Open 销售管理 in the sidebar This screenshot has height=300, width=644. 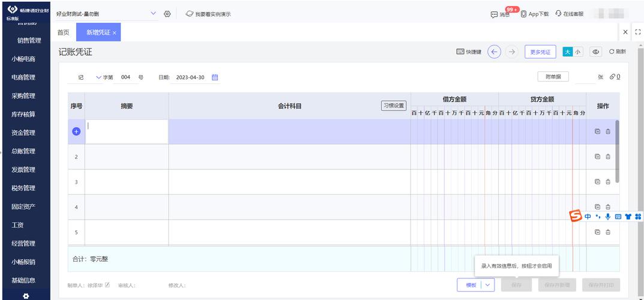pyautogui.click(x=29, y=41)
